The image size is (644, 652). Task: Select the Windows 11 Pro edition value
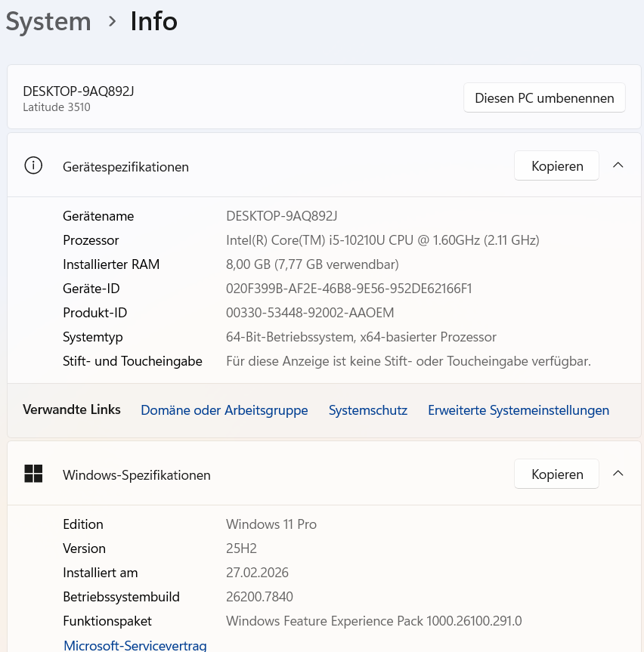271,524
